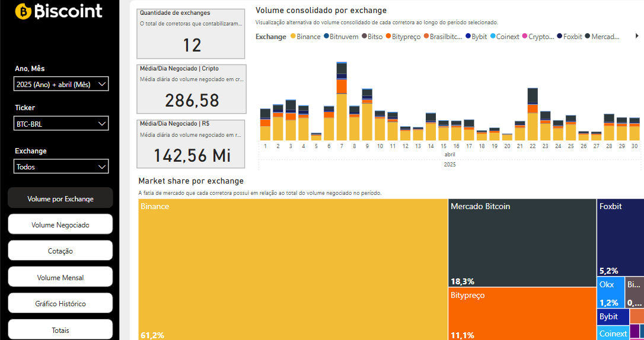Click the Market share por exchange title

(x=191, y=181)
